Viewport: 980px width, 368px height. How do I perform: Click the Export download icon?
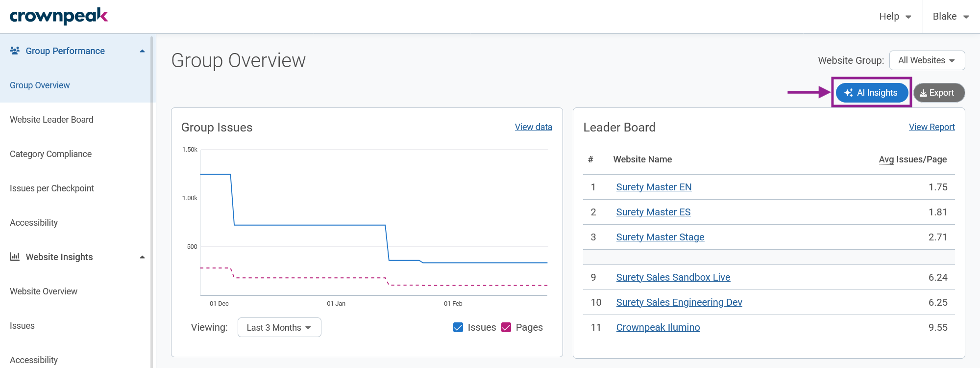tap(923, 93)
